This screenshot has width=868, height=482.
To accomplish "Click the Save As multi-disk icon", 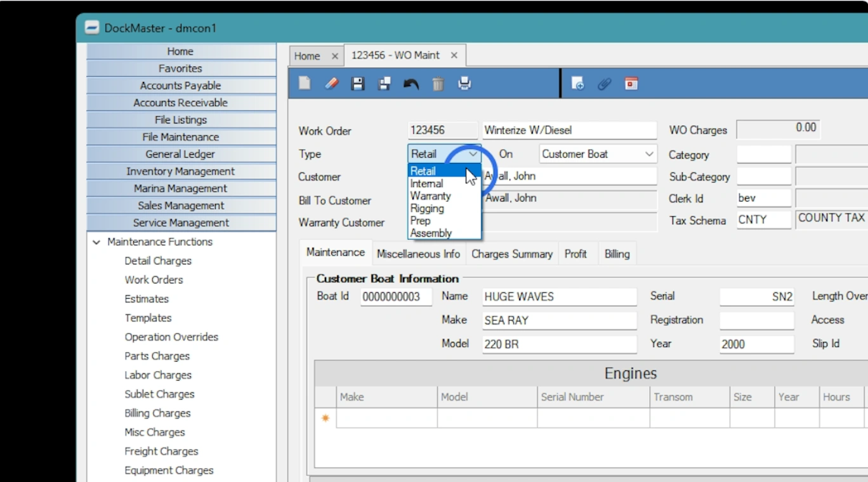I will pos(385,84).
